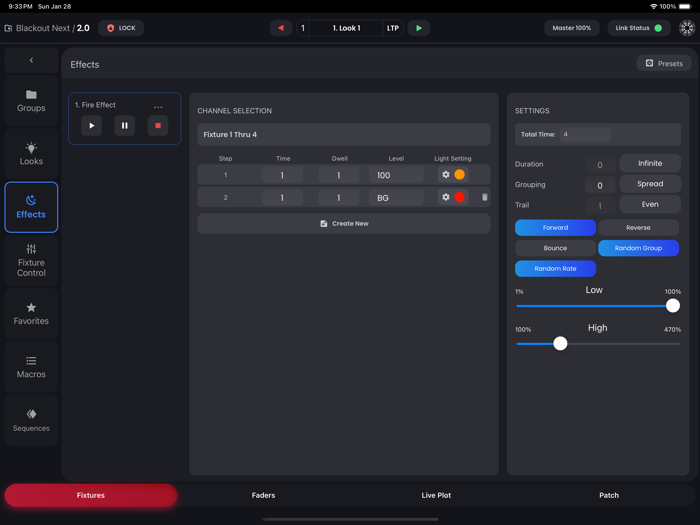The width and height of the screenshot is (700, 525).
Task: Switch to the Faders tab
Action: (x=263, y=495)
